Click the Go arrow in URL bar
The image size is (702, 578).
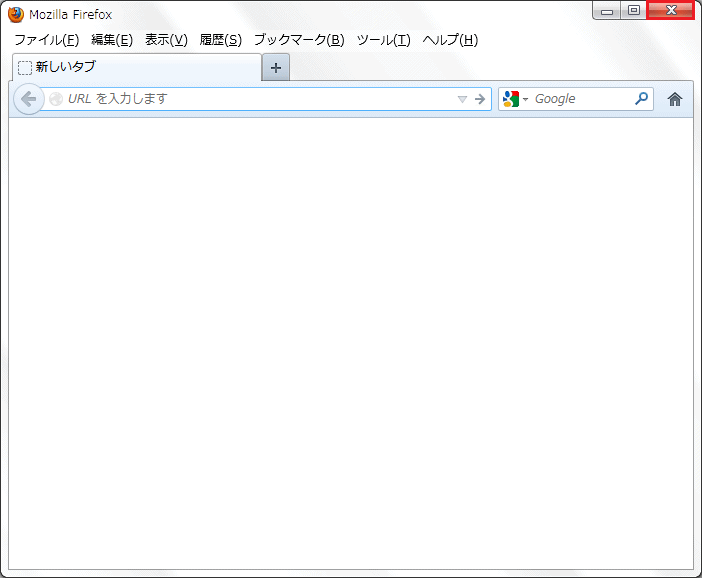coord(480,99)
